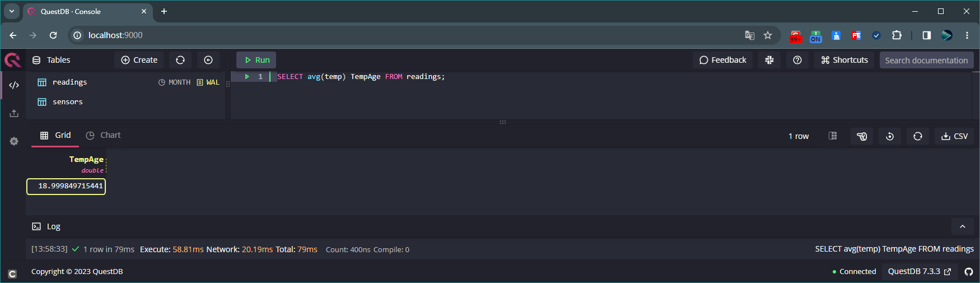Viewport: 980px width, 283px height.
Task: Reset the grid layout icon
Action: (890, 136)
